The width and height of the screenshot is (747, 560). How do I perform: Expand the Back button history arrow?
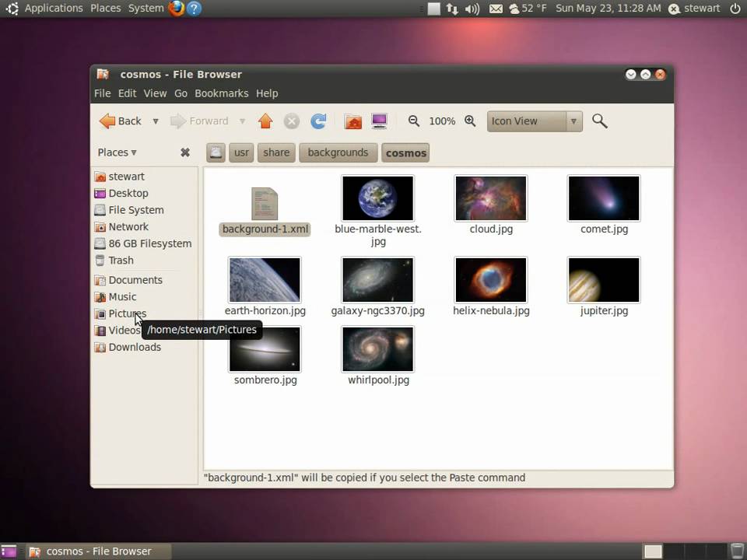click(155, 121)
